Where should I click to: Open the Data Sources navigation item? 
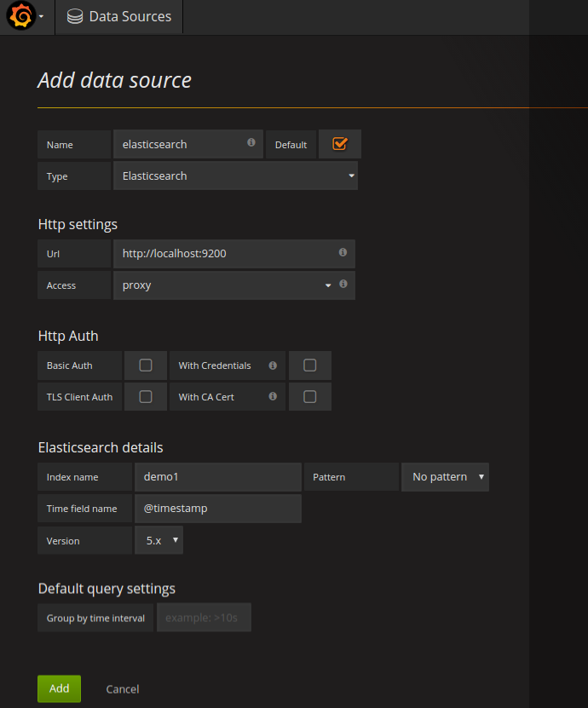(x=118, y=17)
